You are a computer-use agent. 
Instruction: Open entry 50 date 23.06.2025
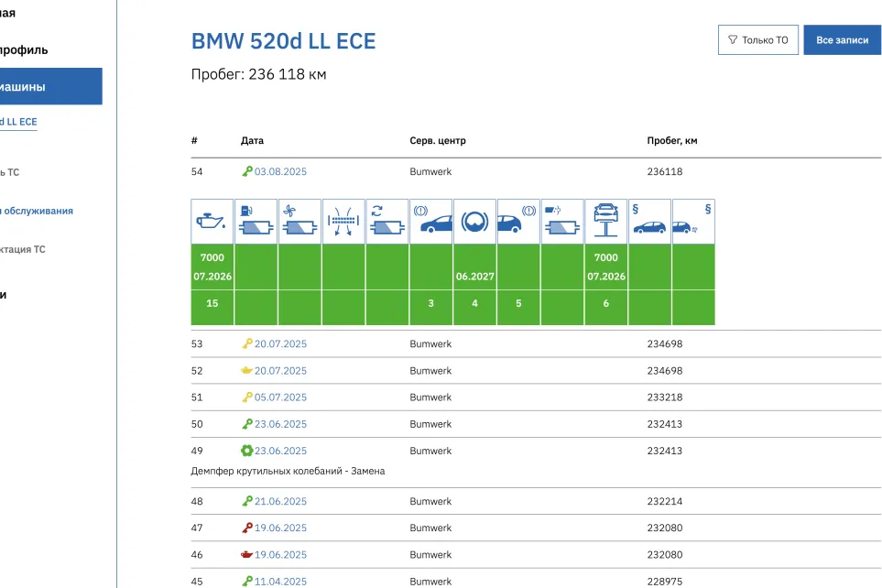(280, 424)
